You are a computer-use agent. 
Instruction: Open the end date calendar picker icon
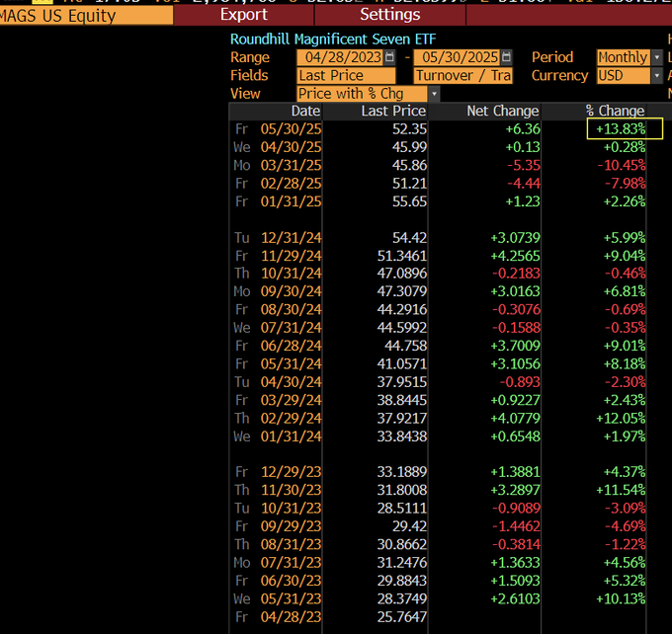tap(506, 57)
